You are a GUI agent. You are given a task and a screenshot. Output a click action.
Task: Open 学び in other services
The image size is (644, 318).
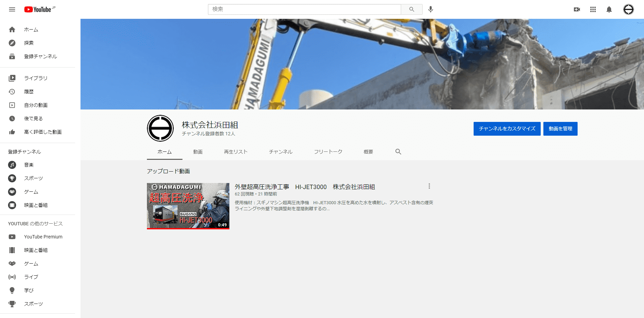[x=38, y=290]
